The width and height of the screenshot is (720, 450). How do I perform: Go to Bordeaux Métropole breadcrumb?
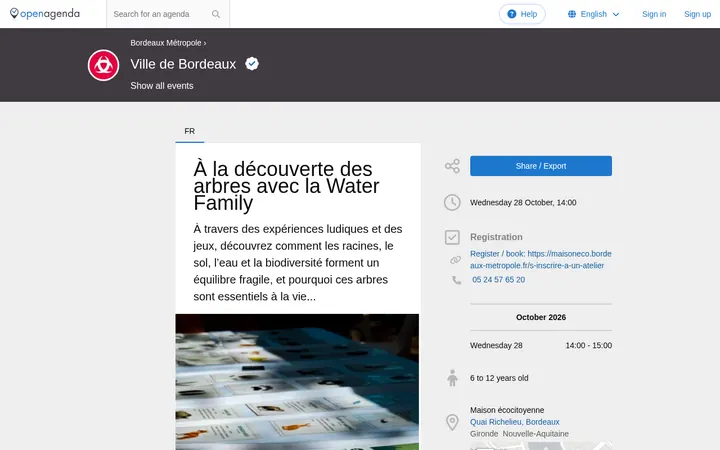click(166, 43)
